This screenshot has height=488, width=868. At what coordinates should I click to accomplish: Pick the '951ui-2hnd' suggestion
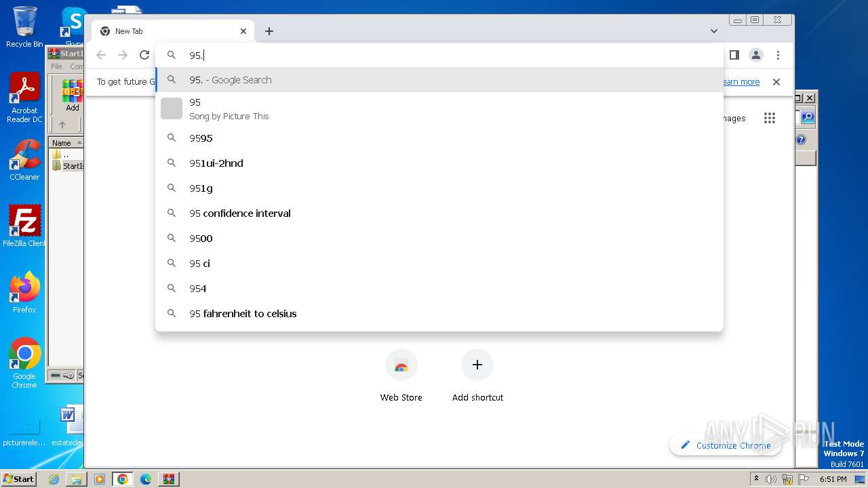pos(439,163)
